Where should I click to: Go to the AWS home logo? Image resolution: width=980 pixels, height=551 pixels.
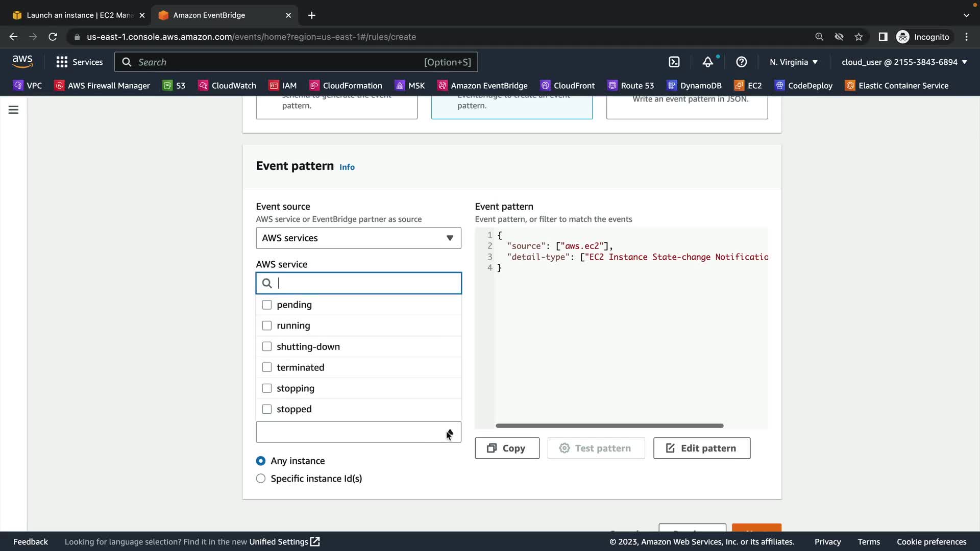22,61
